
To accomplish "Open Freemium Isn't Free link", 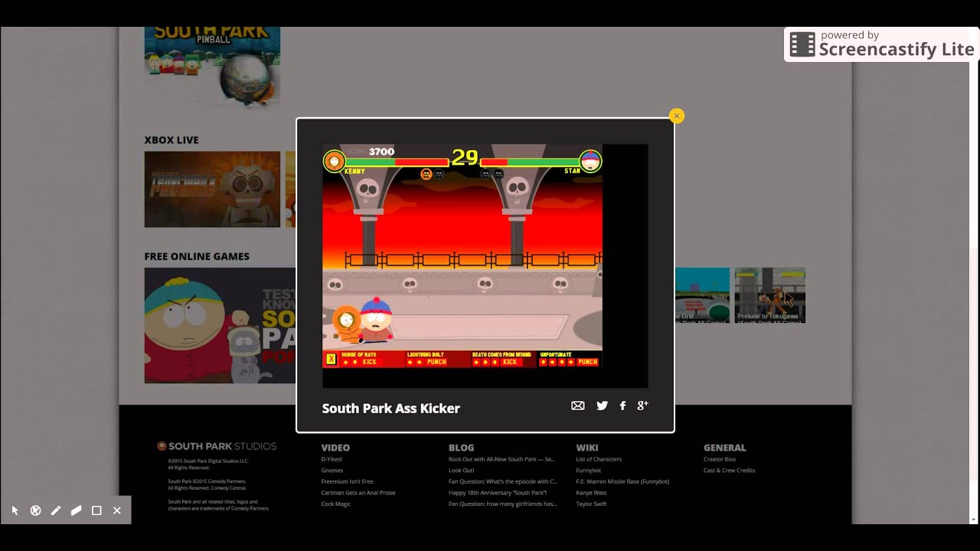I will click(348, 481).
